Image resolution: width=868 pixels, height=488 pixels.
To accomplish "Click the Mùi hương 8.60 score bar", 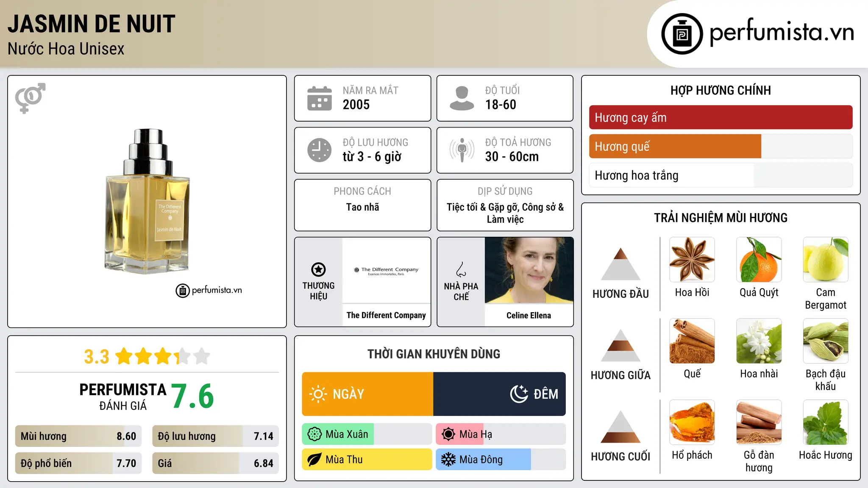I will tap(78, 436).
